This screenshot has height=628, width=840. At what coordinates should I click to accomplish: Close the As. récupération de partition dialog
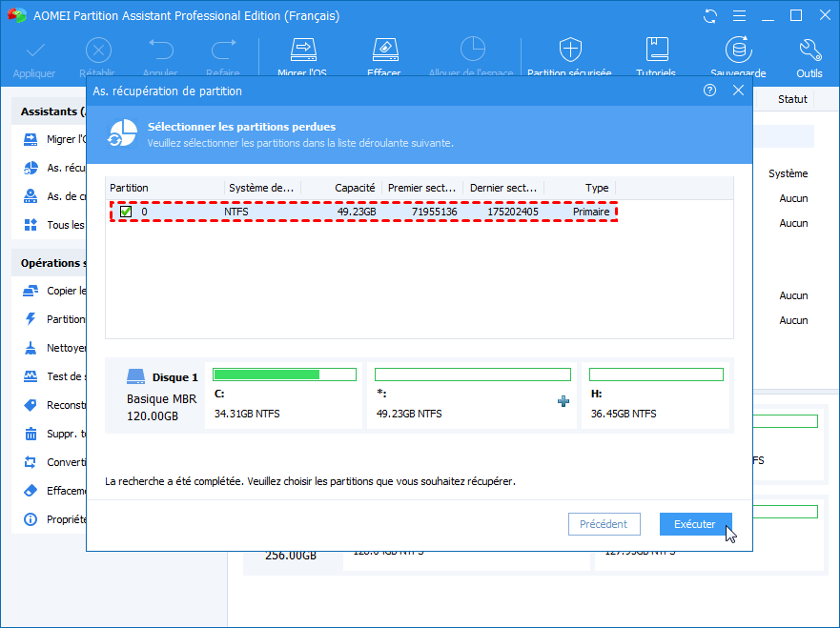click(738, 91)
